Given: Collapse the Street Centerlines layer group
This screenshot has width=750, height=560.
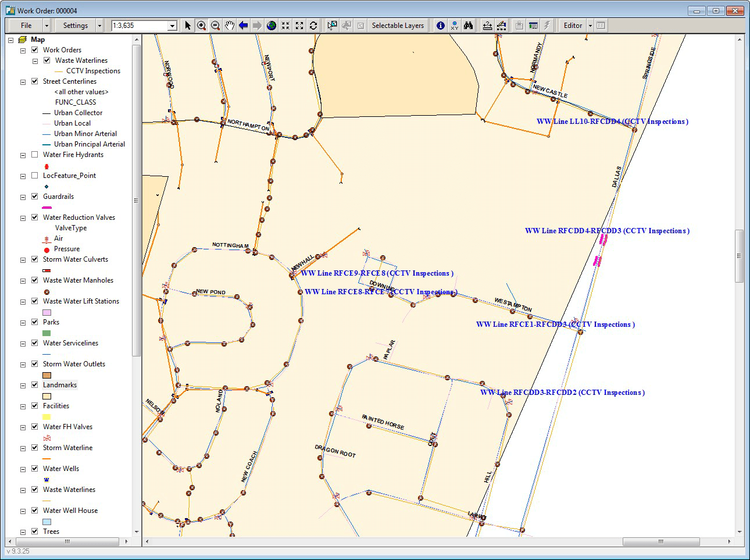Looking at the screenshot, I should coord(23,82).
